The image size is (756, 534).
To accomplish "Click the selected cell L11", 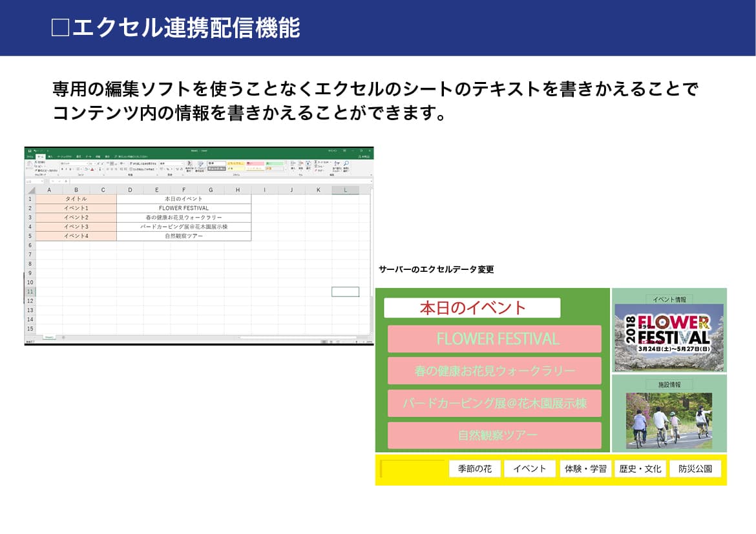I will coord(345,292).
